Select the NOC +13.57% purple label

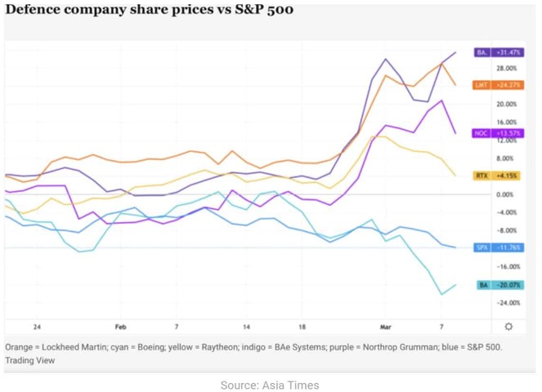point(498,133)
